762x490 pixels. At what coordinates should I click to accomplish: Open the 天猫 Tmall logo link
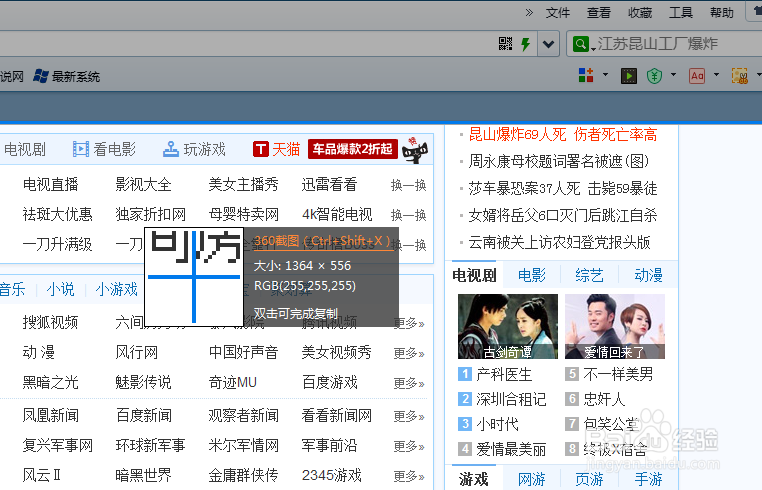277,149
